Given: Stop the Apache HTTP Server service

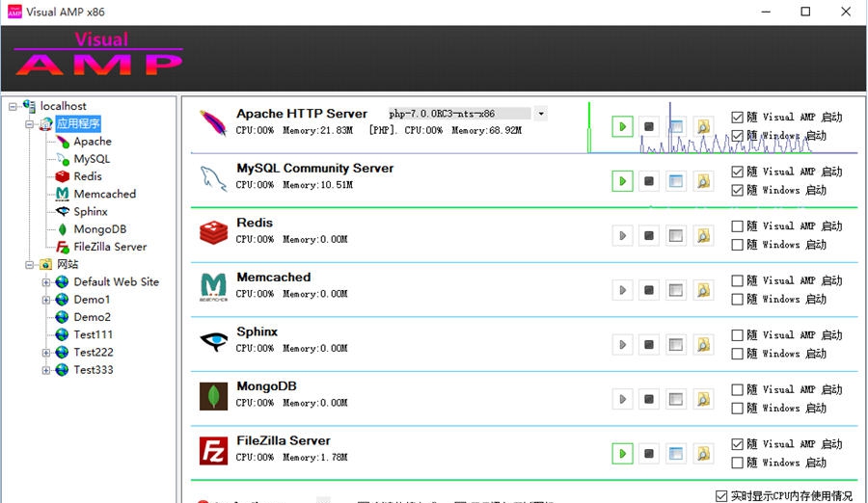Looking at the screenshot, I should coord(649,127).
